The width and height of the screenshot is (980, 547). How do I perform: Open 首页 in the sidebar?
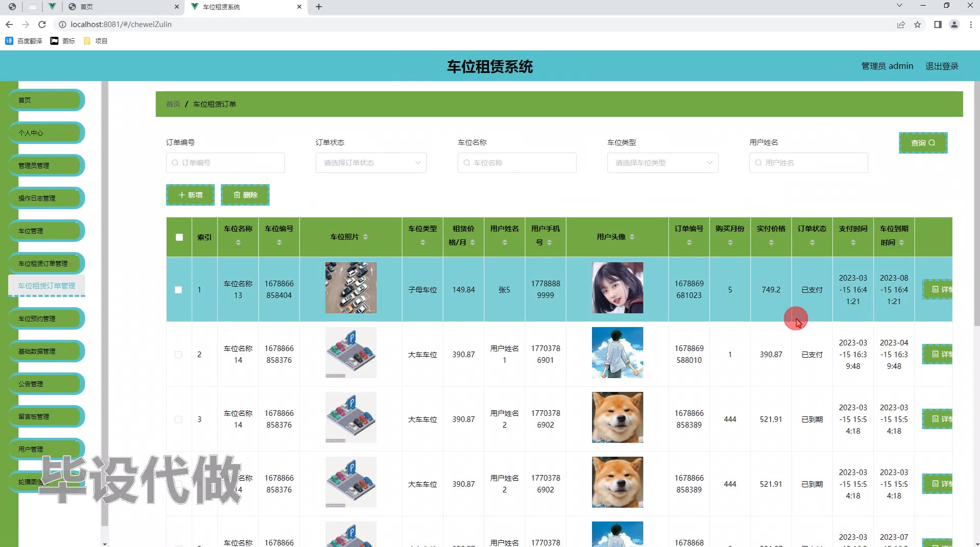click(46, 100)
